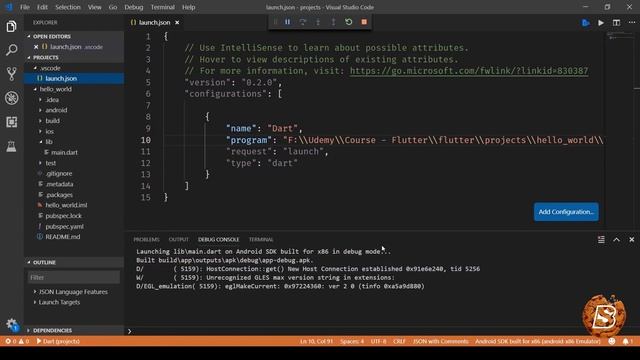Collapse the lib folder

click(x=40, y=142)
